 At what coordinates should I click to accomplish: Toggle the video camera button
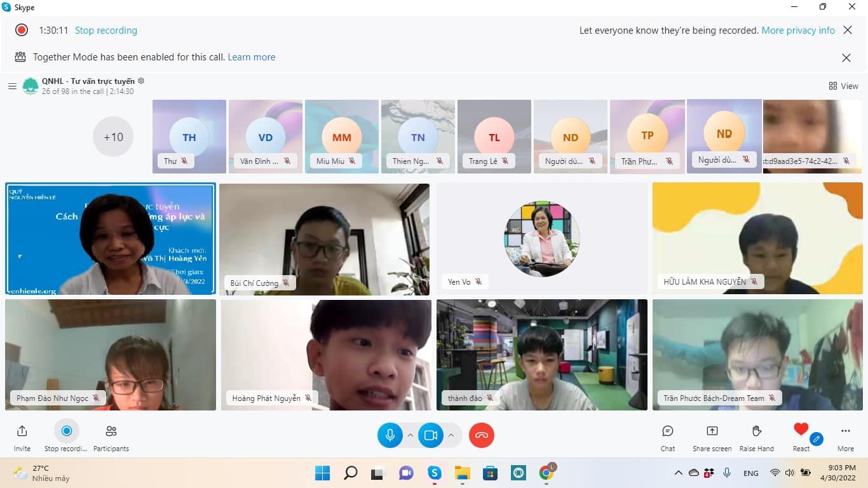(x=430, y=435)
